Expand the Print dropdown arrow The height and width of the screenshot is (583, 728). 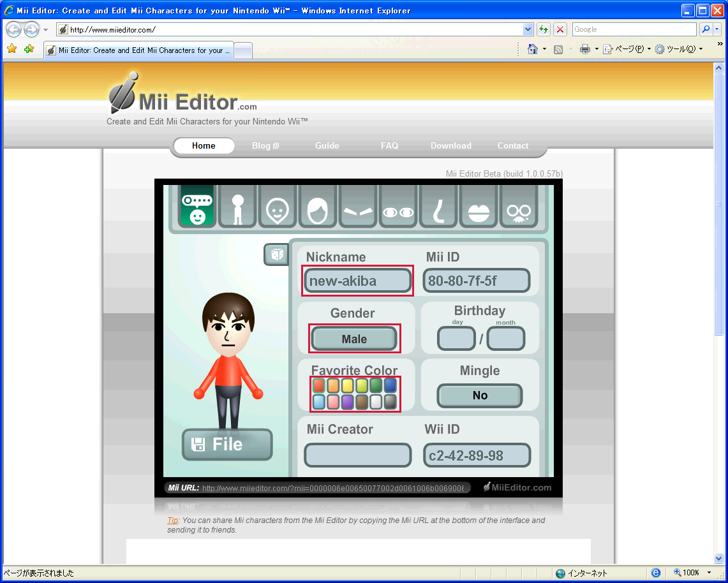click(x=597, y=49)
